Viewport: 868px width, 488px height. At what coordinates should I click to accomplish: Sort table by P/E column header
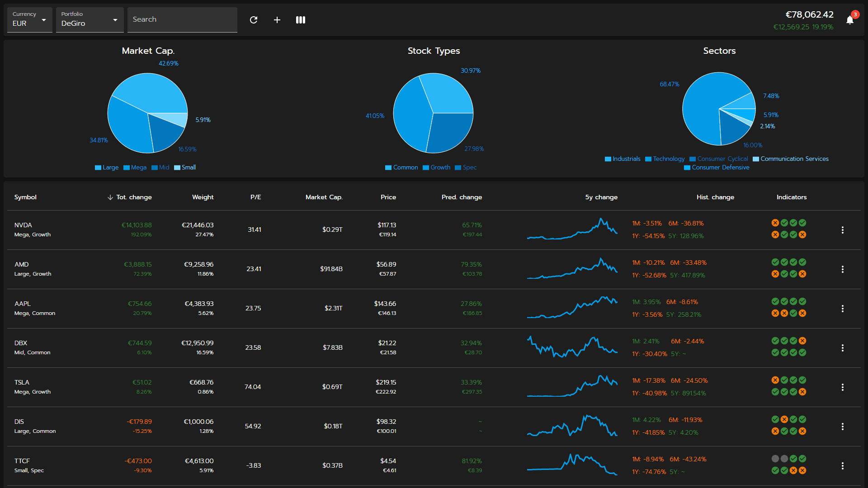pos(255,197)
